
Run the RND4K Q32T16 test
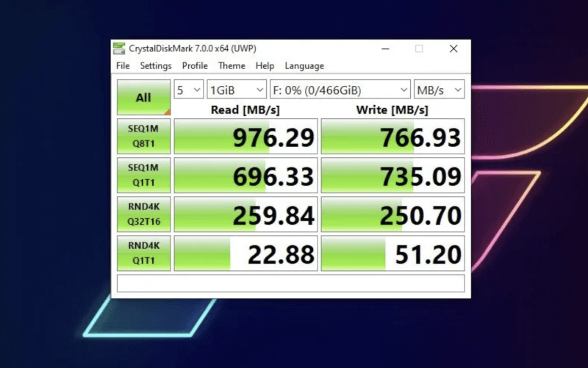(143, 214)
